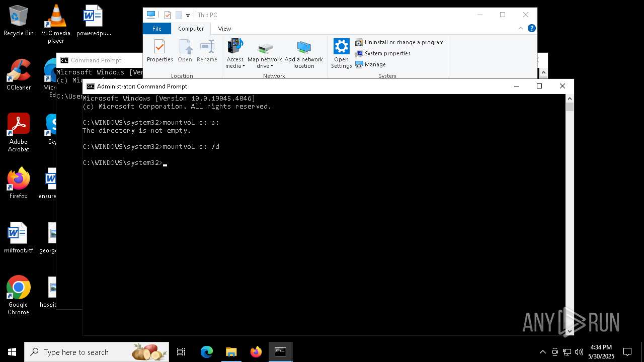Click Command Prompt taskbar button
The image size is (644, 362).
coord(280,352)
